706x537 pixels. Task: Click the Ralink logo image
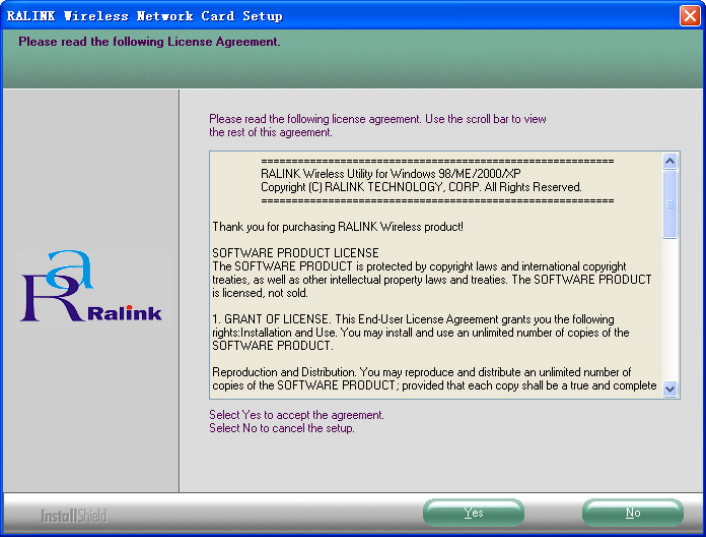91,286
